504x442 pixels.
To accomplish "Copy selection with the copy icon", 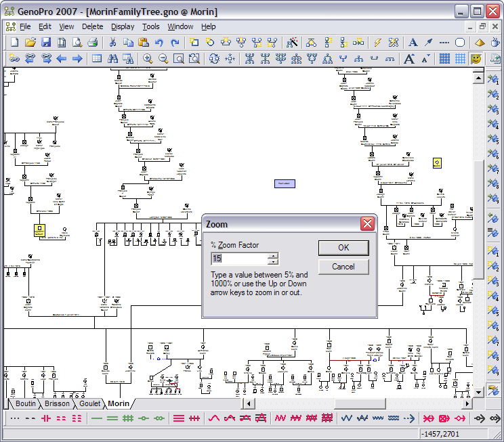I will pyautogui.click(x=128, y=42).
